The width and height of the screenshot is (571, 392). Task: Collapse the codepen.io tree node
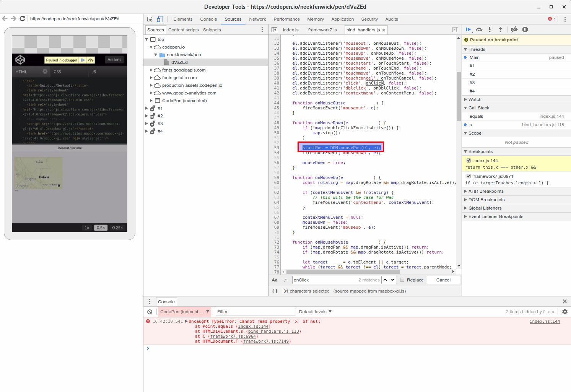[x=151, y=47]
